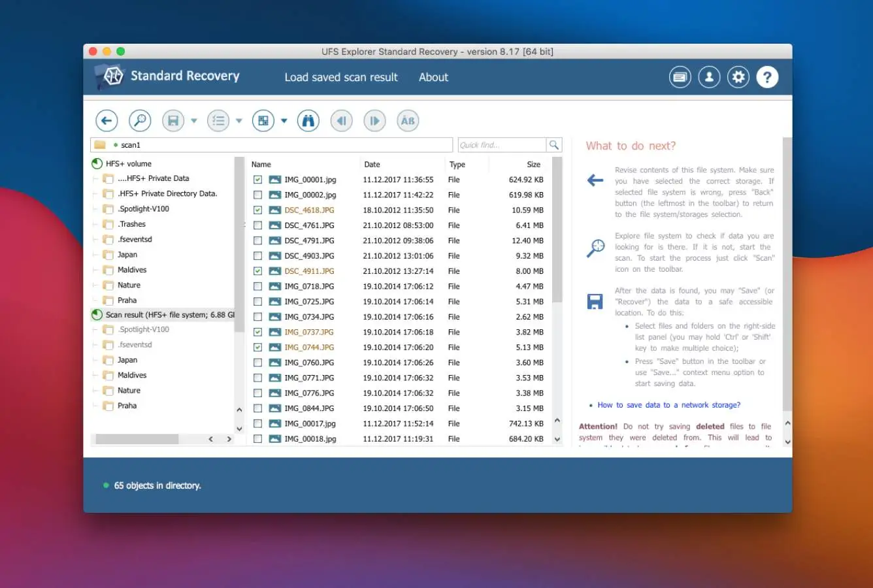Click the view mode grid toolbar icon
The image size is (873, 588).
click(x=263, y=121)
